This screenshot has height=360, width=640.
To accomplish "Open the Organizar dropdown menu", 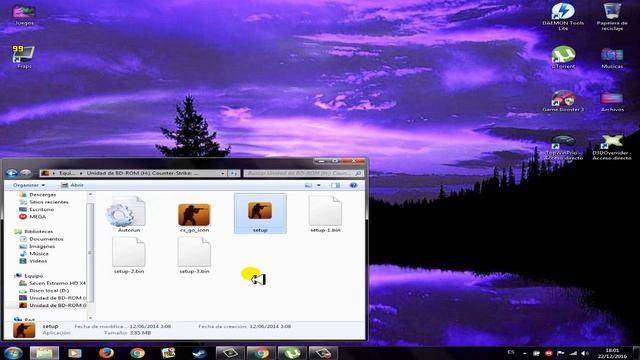I will [29, 185].
